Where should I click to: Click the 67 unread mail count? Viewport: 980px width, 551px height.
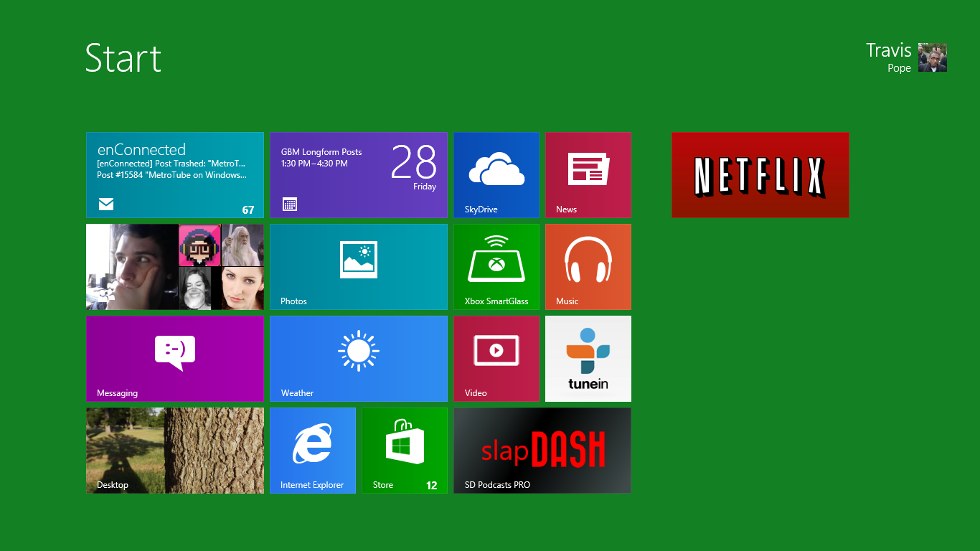(x=248, y=210)
